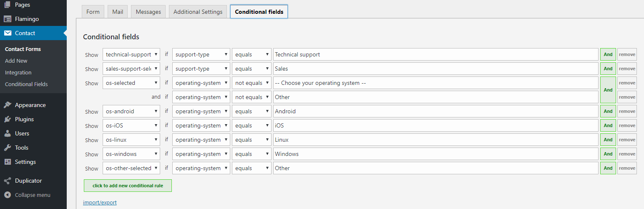Click the Settings sliders icon
This screenshot has height=209, width=644.
tap(8, 162)
